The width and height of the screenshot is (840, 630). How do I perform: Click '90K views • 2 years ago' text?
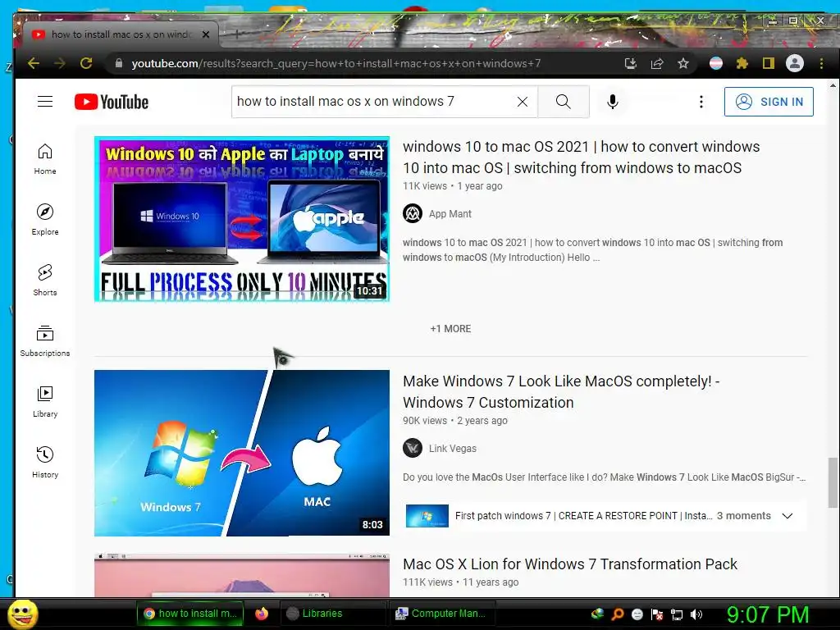tap(454, 421)
